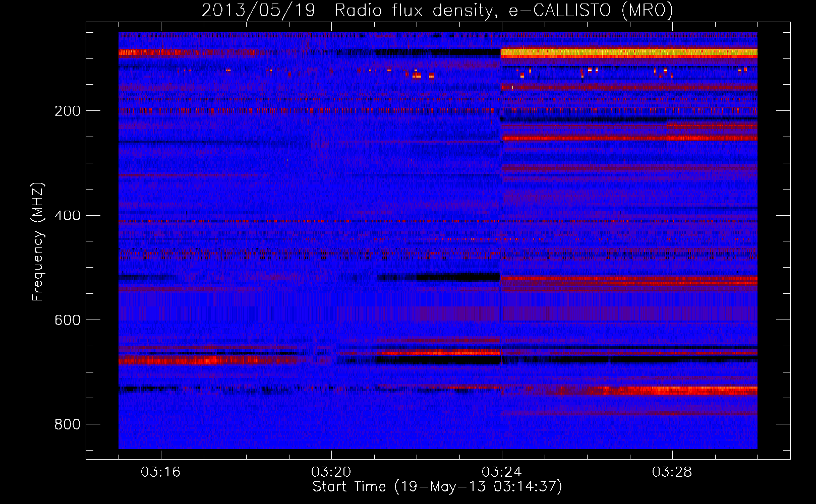This screenshot has height=504, width=816.
Task: Click the plot title '2013/05/19 Radio flux density, e-CALLISTO (MRO)'
Action: pyautogui.click(x=437, y=10)
